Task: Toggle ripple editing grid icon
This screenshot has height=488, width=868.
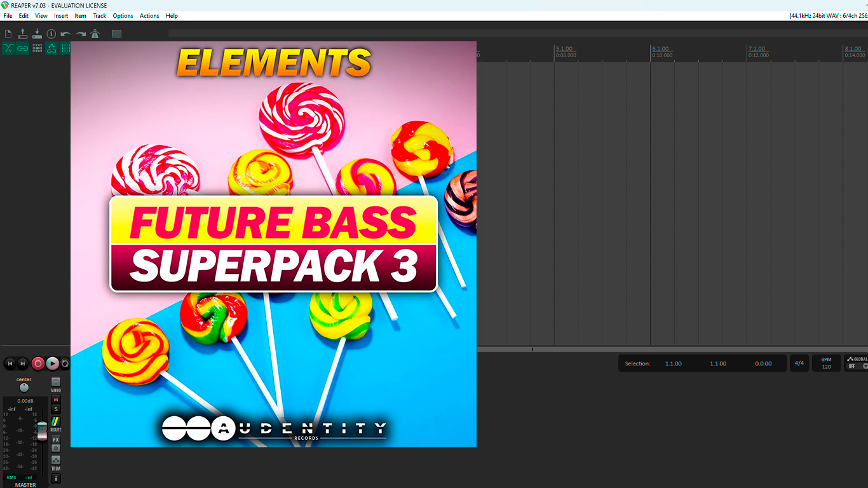Action: click(x=37, y=48)
